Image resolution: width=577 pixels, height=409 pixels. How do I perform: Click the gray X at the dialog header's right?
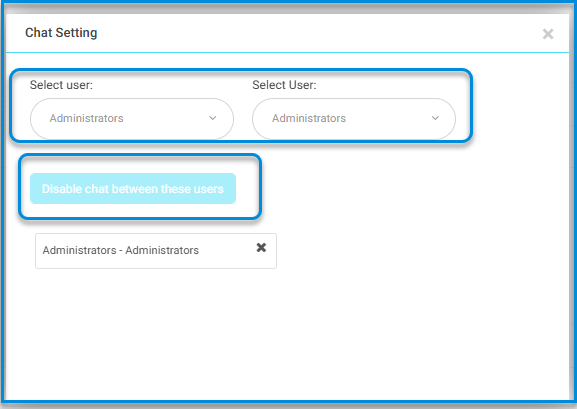(x=548, y=34)
